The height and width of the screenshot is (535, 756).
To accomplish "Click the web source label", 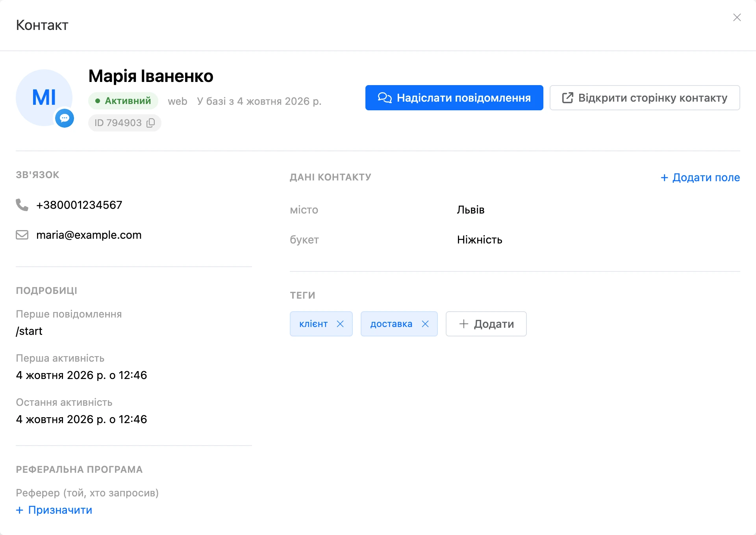I will [x=178, y=101].
